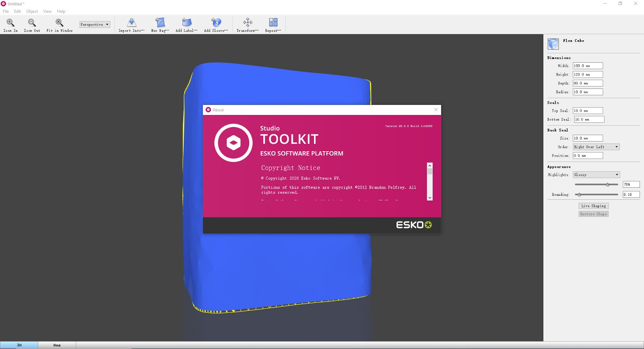
Task: Click the 'Version 20.0.0 Build' text
Action: click(409, 126)
